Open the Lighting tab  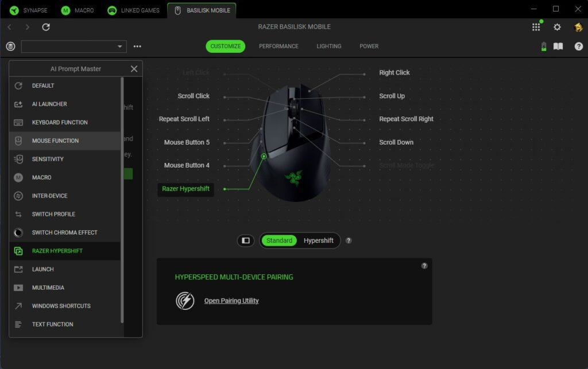pyautogui.click(x=329, y=46)
